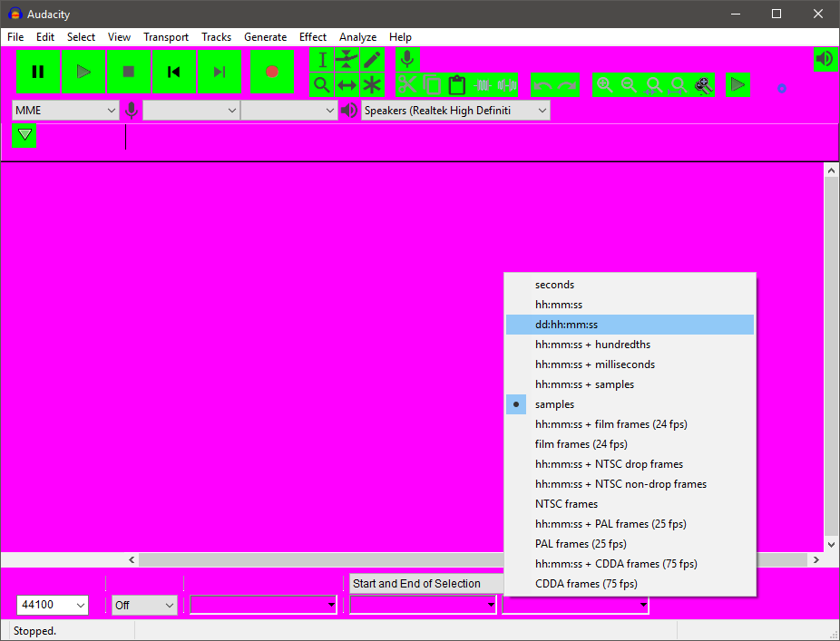Click the vertical scrollbar up arrow
Screen dimensions: 840x641
832,170
